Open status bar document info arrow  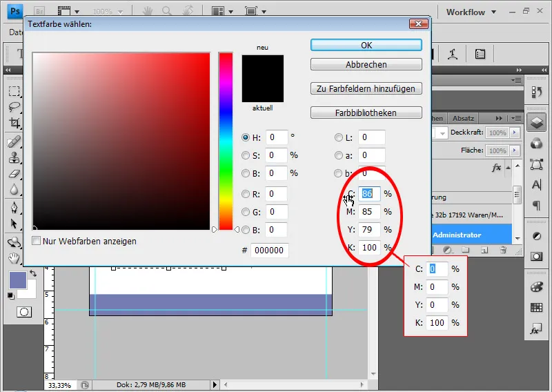[215, 384]
